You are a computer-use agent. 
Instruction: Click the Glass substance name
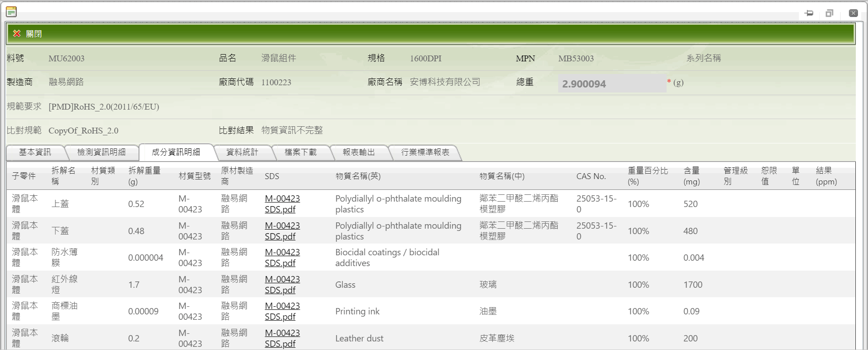point(345,285)
